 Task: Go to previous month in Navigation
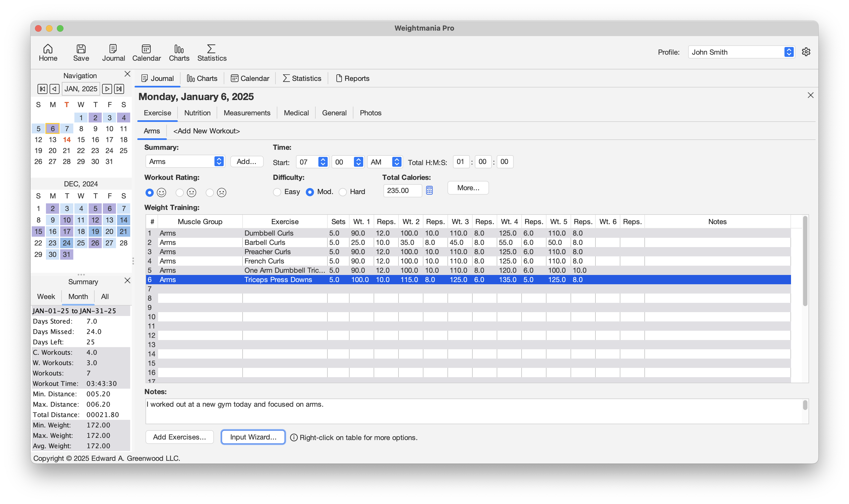click(54, 89)
